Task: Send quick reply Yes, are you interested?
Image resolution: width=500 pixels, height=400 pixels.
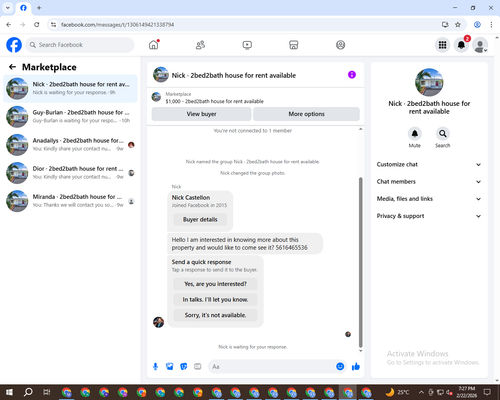Action: (215, 284)
